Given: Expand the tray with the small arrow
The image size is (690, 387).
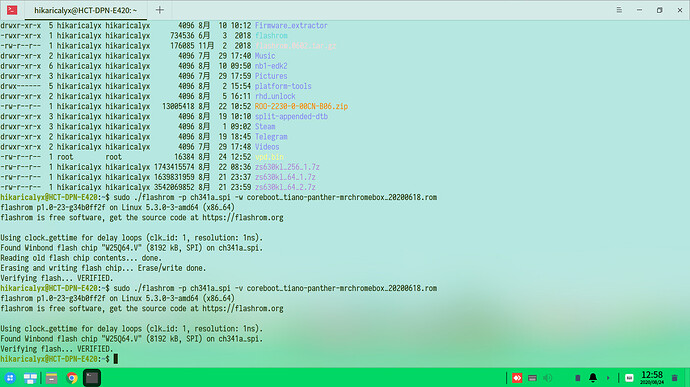Looking at the screenshot, I should tap(608, 378).
